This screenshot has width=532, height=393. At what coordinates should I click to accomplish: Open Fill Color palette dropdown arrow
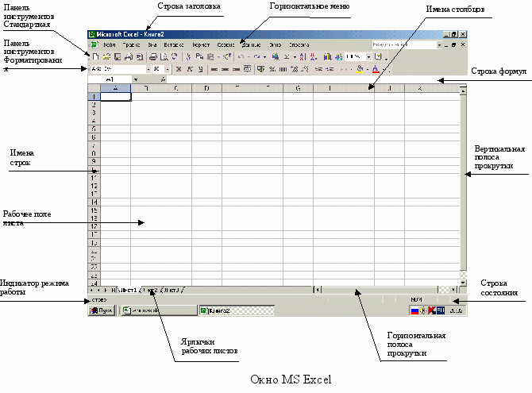pos(368,69)
